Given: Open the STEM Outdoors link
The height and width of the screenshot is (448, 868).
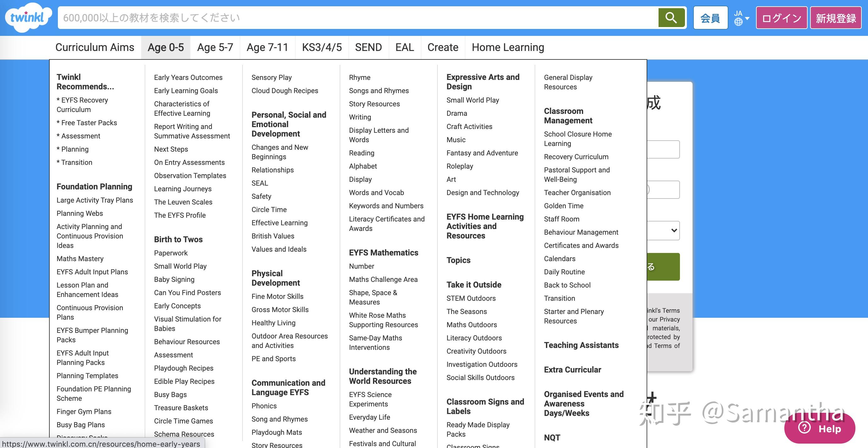Looking at the screenshot, I should point(471,298).
